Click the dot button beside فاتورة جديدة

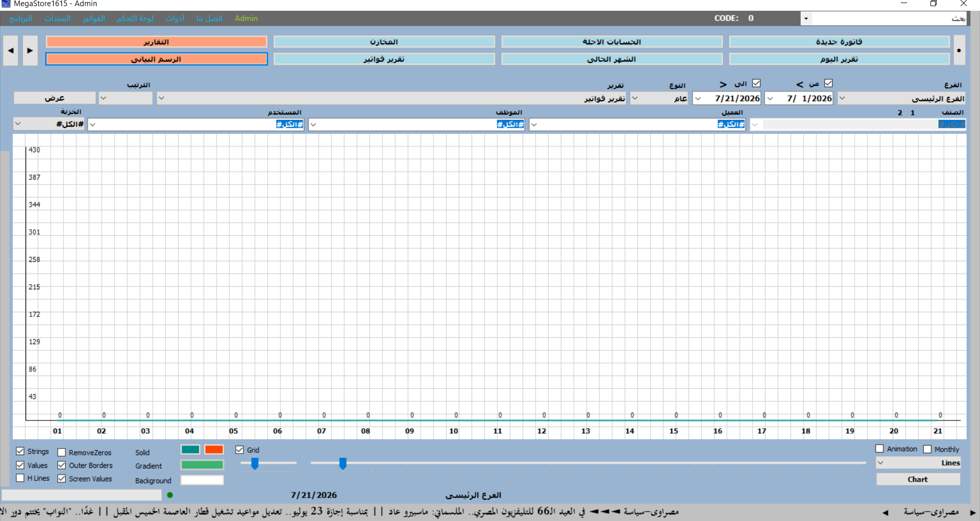pos(959,51)
